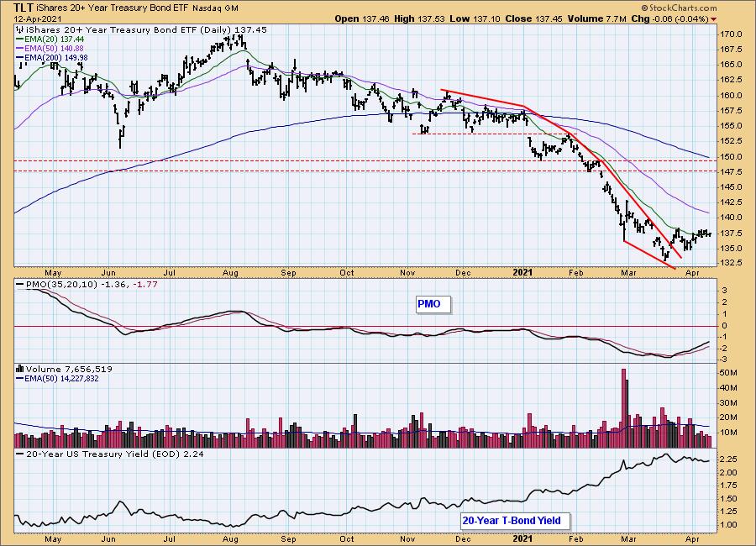Click the 1.00 yield axis label
Viewport: 756px width, 546px height.
[x=728, y=525]
